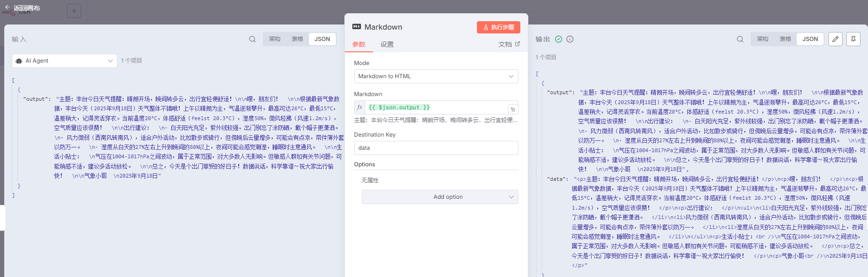Switch to the 设置 tab
Viewport: 868px width, 277px height.
click(387, 44)
